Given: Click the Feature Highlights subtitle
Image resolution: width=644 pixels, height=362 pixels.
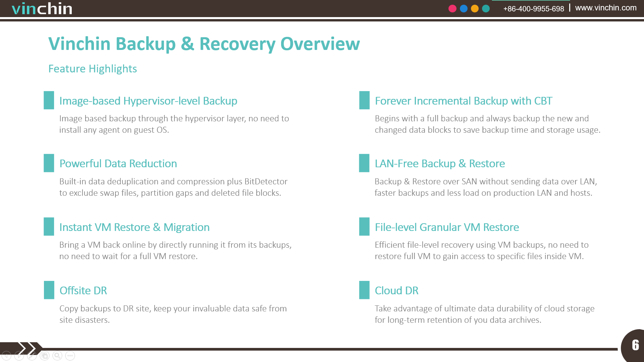Looking at the screenshot, I should pos(93,69).
